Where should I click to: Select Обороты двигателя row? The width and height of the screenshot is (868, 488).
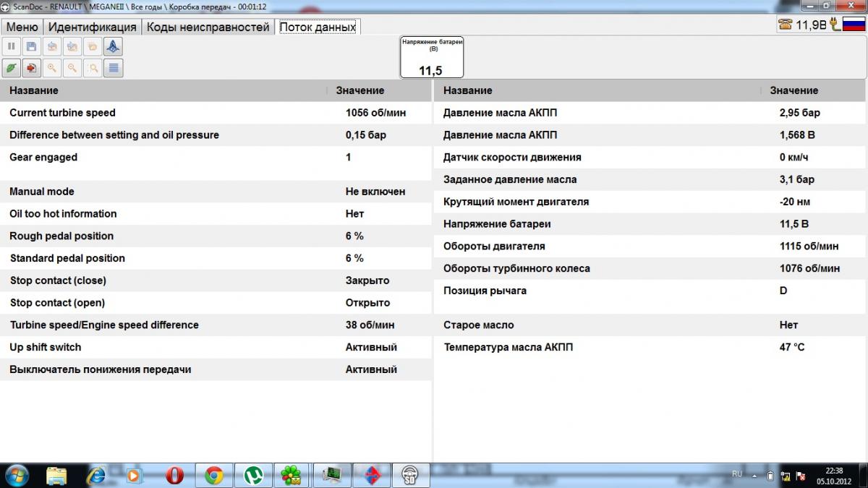tap(651, 247)
